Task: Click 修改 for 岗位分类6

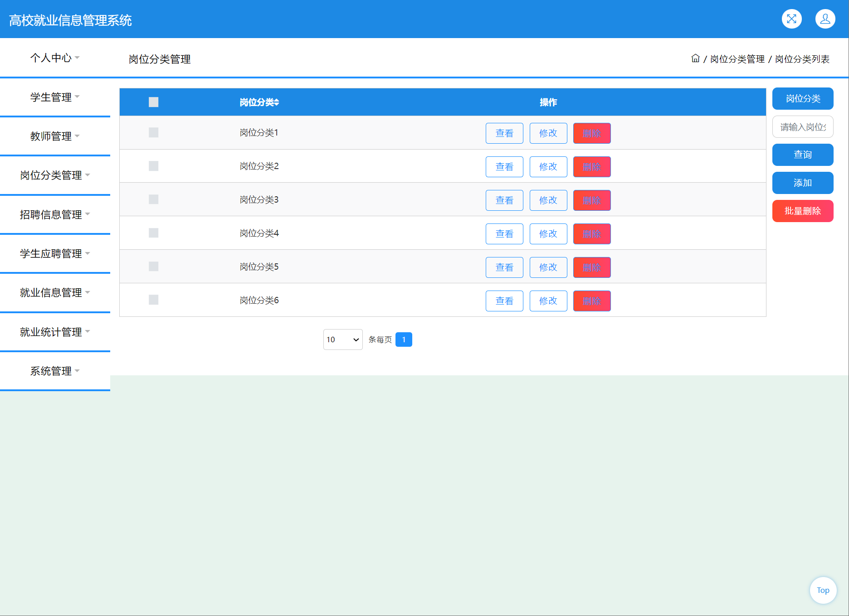Action: 548,301
